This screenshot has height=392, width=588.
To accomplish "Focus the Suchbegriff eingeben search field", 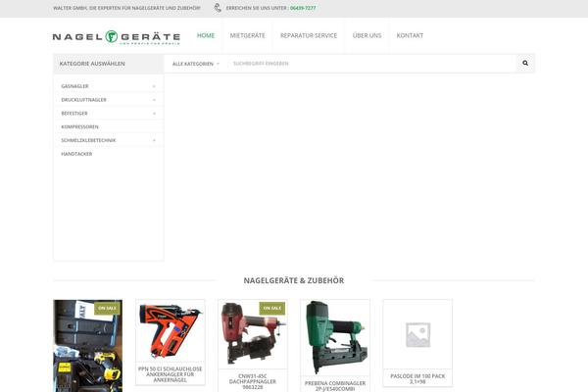I will pos(371,64).
